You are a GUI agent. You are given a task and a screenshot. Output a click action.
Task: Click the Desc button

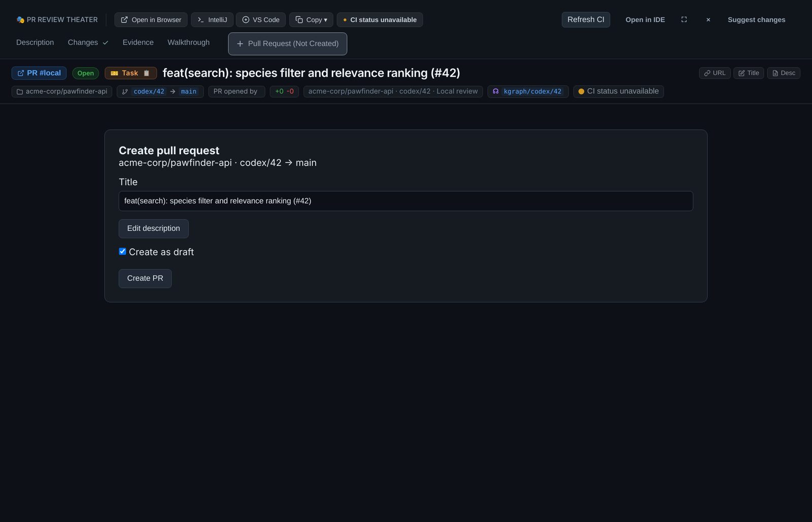click(784, 73)
